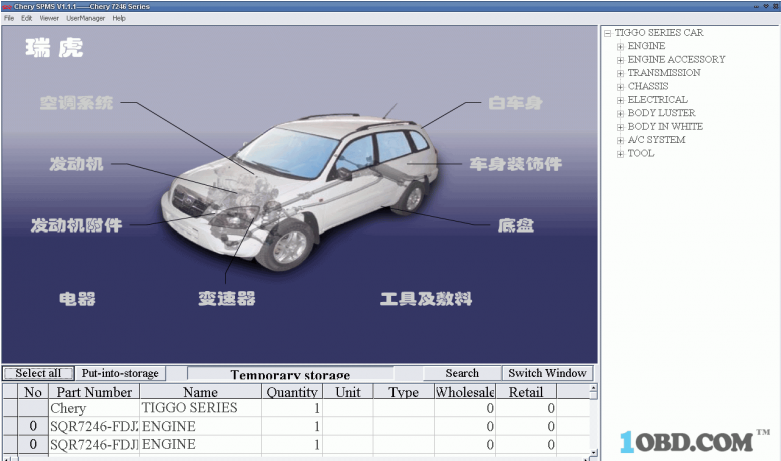Select BODY IN WHITE tree item
Viewport: 781px width, 461px height.
coord(664,127)
